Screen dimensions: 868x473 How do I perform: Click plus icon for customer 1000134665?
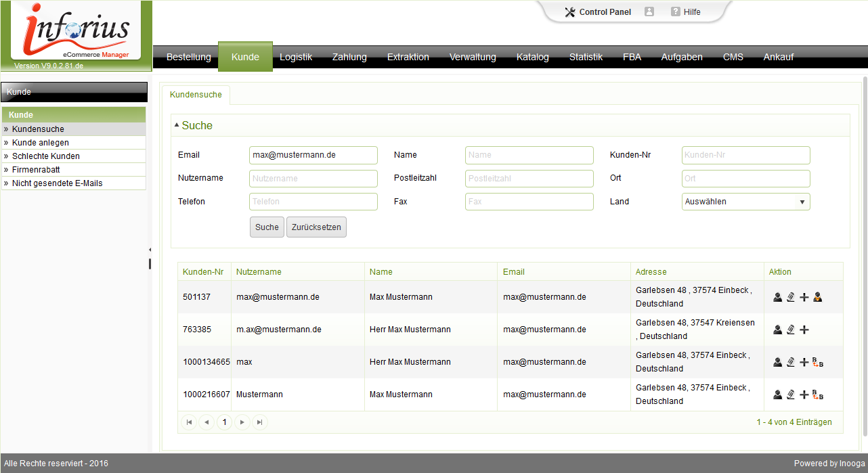pos(804,362)
